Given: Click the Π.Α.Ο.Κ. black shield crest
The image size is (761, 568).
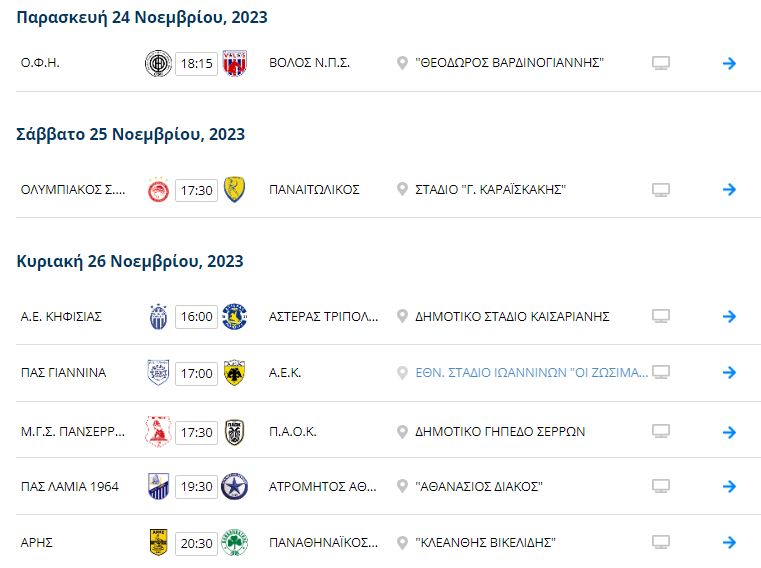Looking at the screenshot, I should pos(234,432).
